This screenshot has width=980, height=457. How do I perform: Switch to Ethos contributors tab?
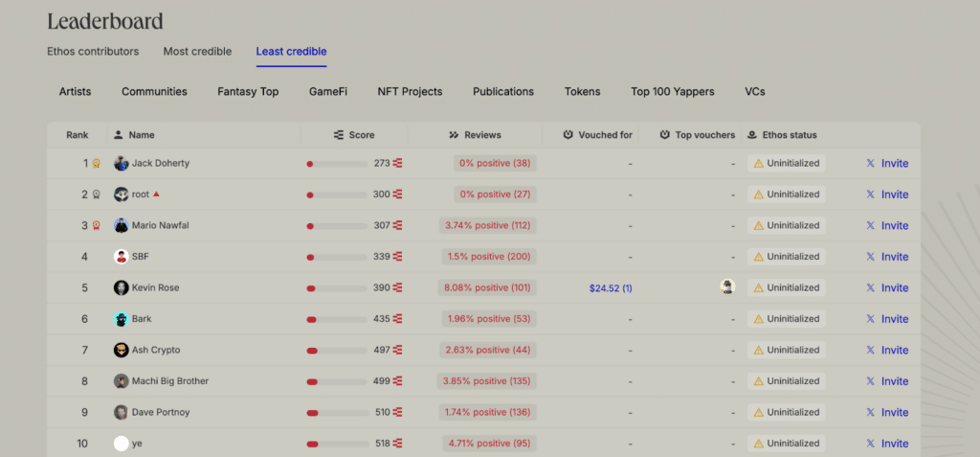coord(93,52)
